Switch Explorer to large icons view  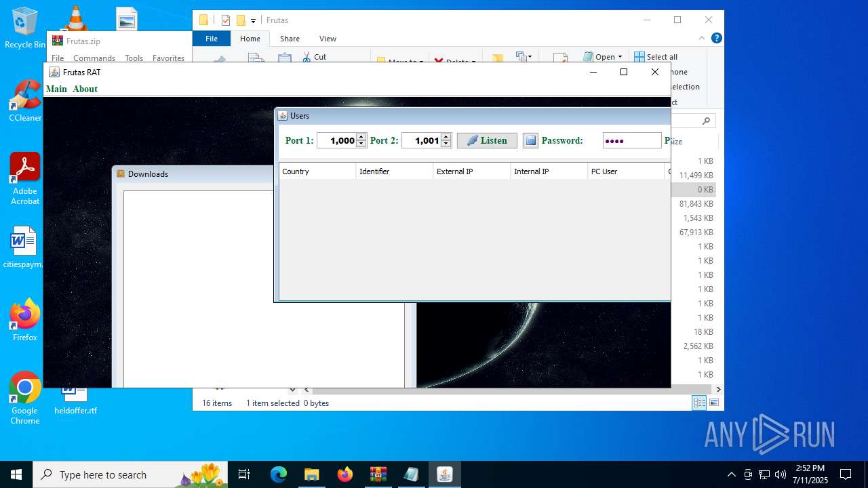pos(713,403)
